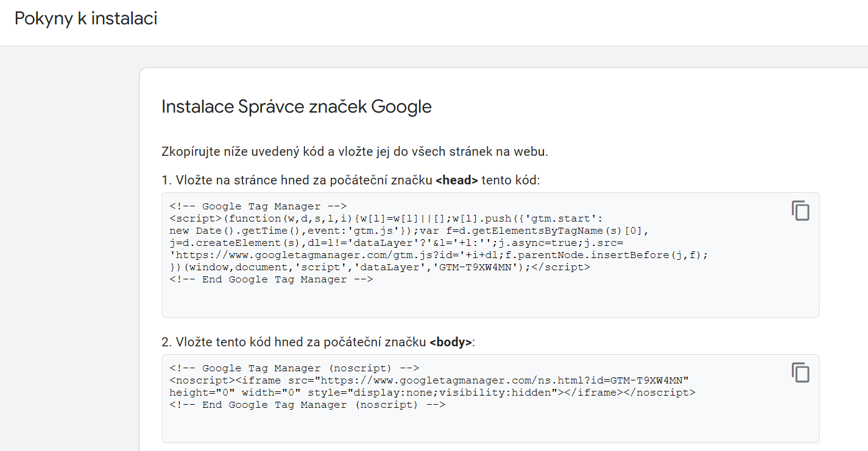Click step 2 instruction mentioning <body>
The image size is (868, 451).
pos(318,342)
